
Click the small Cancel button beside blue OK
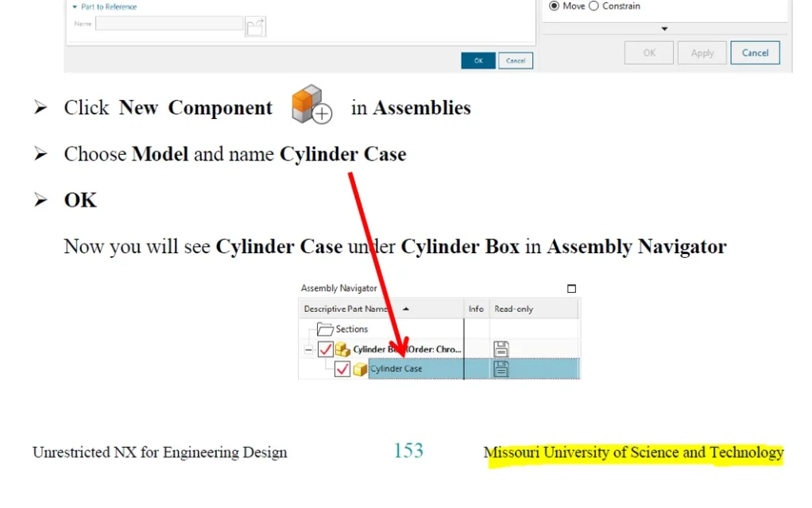[x=516, y=60]
